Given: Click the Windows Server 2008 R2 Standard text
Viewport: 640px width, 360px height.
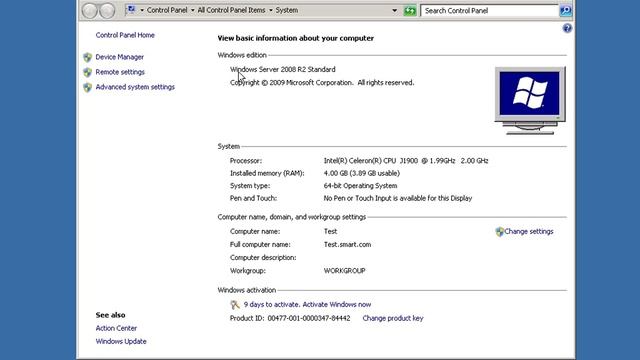Looking at the screenshot, I should [282, 69].
